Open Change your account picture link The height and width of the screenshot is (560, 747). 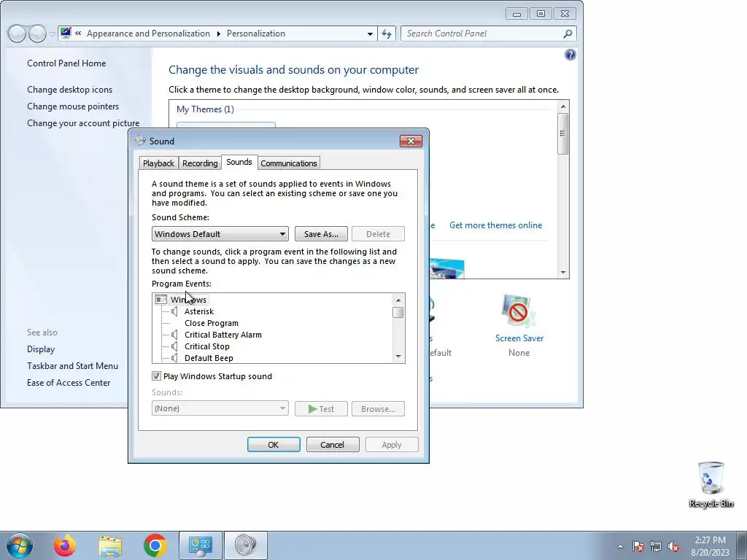click(x=83, y=122)
